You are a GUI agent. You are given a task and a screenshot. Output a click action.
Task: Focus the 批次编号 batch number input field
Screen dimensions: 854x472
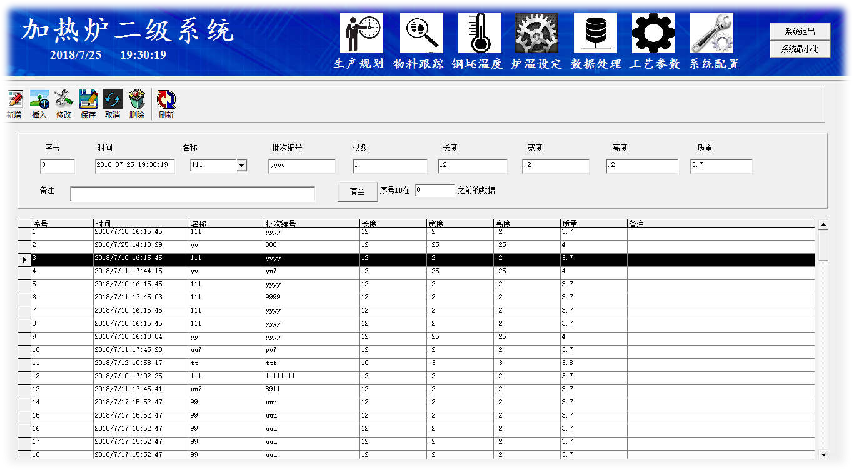[x=302, y=166]
